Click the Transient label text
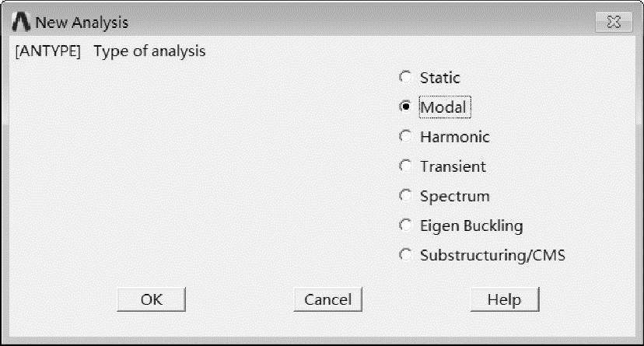The height and width of the screenshot is (346, 644). (x=453, y=166)
